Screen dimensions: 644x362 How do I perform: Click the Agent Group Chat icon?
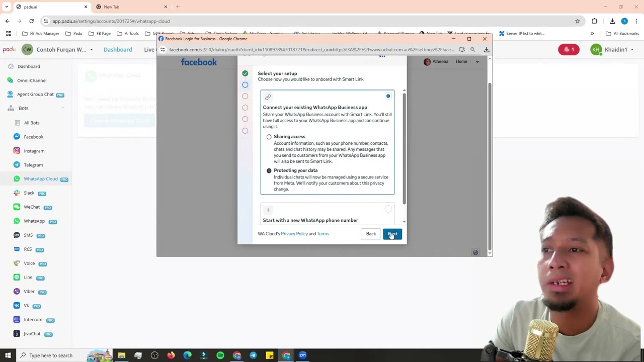10,95
